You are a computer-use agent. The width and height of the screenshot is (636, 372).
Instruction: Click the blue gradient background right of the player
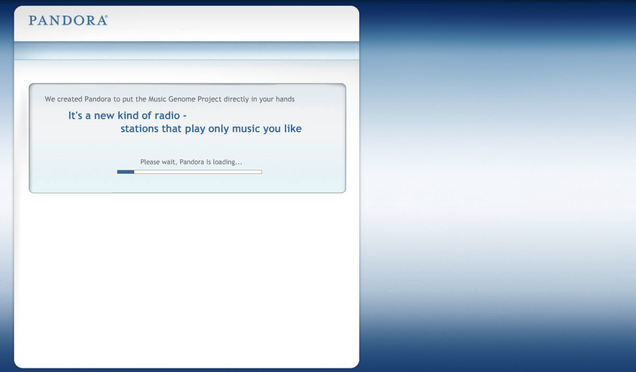[x=498, y=186]
